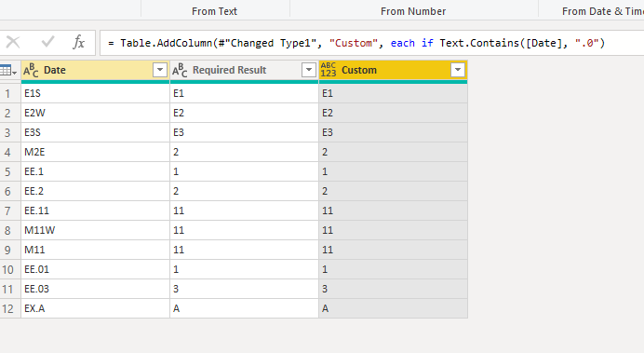This screenshot has width=644, height=353.
Task: Click Required Result cell E2 in row 2
Action: click(x=245, y=113)
